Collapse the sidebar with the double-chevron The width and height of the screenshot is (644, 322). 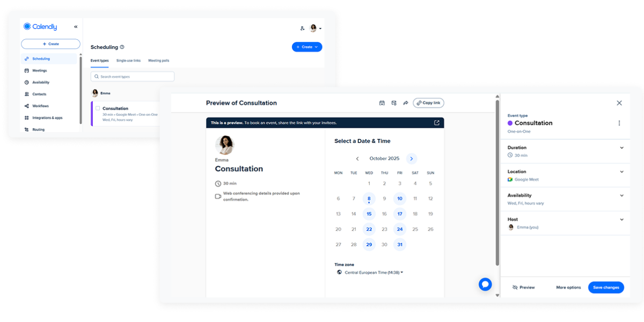coord(75,26)
